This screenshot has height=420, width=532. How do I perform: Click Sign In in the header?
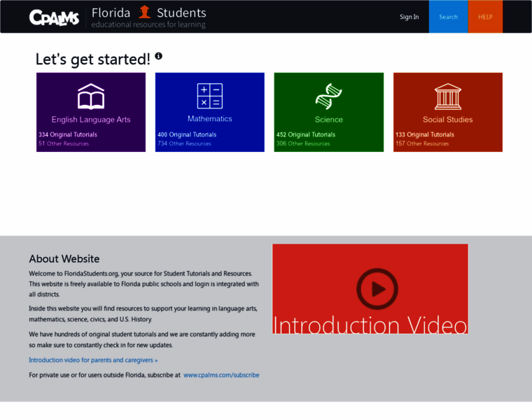click(x=409, y=17)
